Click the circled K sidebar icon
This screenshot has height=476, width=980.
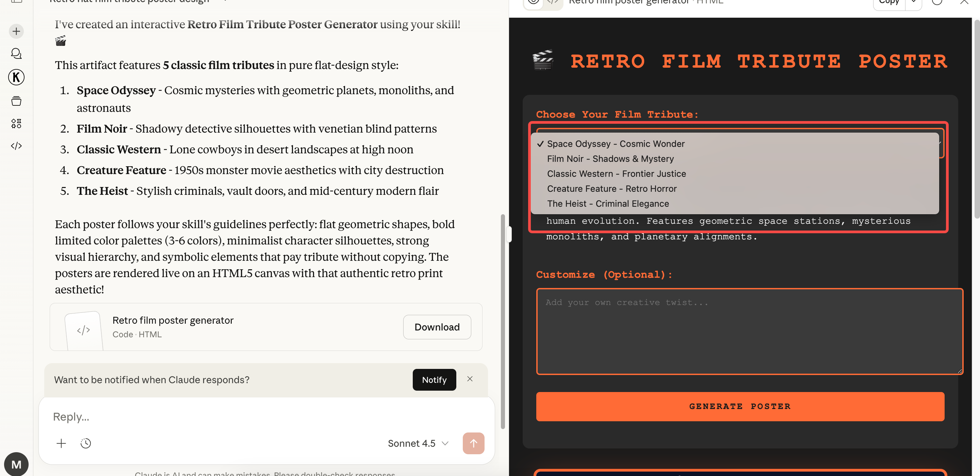click(x=16, y=78)
